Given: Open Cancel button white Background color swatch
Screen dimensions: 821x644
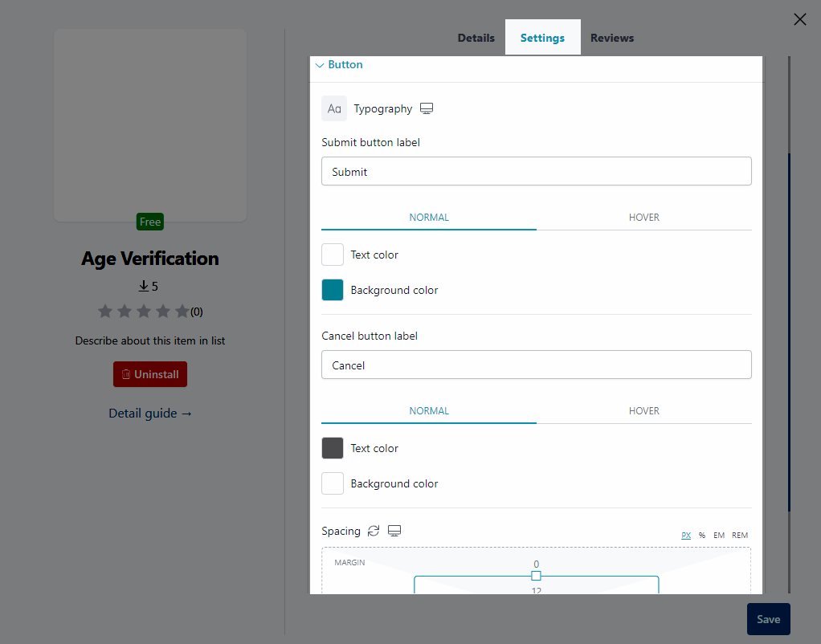Looking at the screenshot, I should pyautogui.click(x=333, y=483).
